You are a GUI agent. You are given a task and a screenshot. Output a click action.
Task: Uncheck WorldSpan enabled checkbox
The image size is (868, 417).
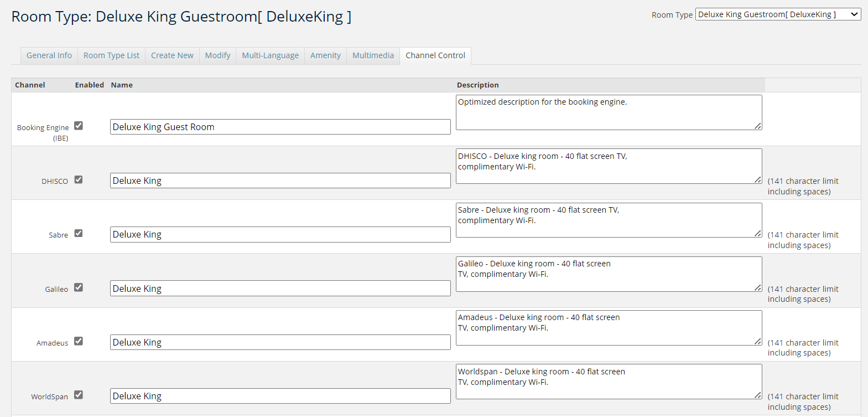79,395
